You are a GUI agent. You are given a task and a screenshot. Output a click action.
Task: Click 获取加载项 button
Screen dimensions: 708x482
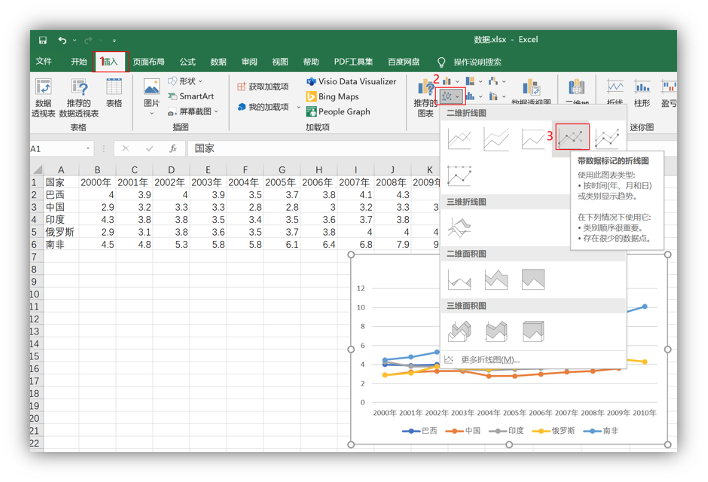(x=263, y=87)
